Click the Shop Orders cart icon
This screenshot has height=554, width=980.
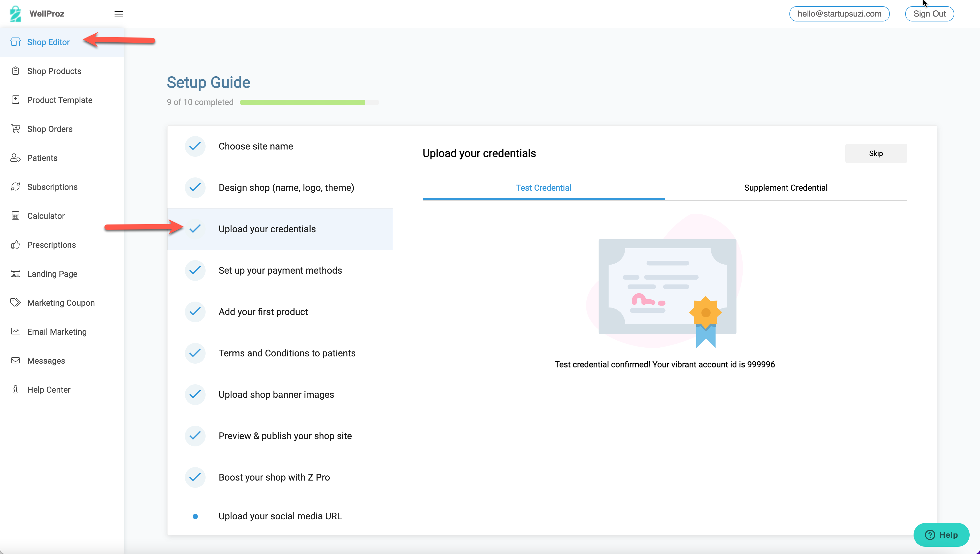click(x=15, y=129)
